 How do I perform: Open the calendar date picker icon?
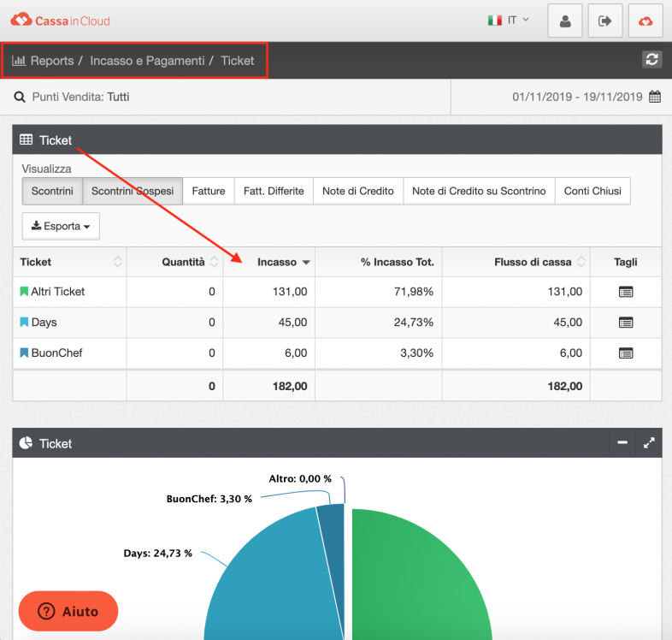click(x=654, y=97)
